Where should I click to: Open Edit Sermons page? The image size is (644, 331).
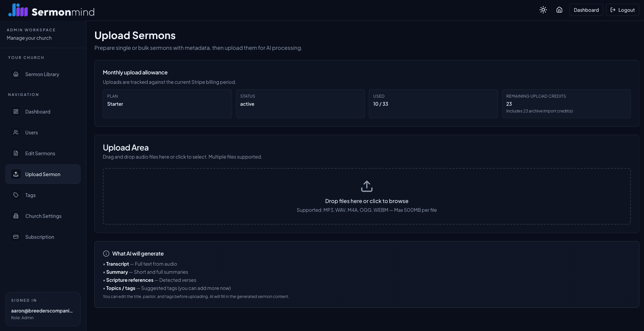pyautogui.click(x=43, y=153)
